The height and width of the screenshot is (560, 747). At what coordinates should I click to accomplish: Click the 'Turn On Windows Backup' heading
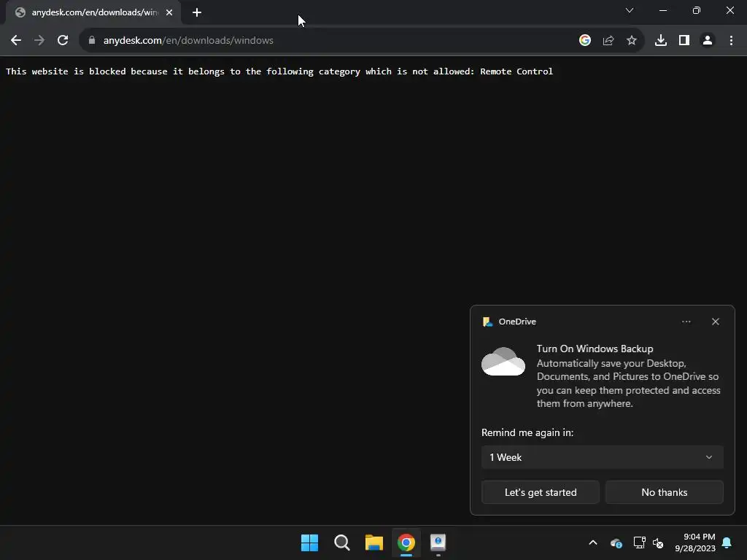[x=595, y=349]
